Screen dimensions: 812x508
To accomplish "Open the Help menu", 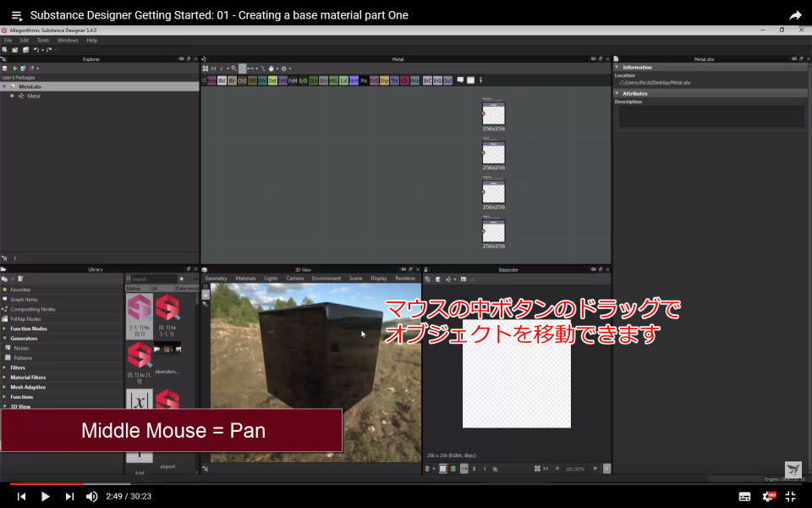I will coord(91,40).
